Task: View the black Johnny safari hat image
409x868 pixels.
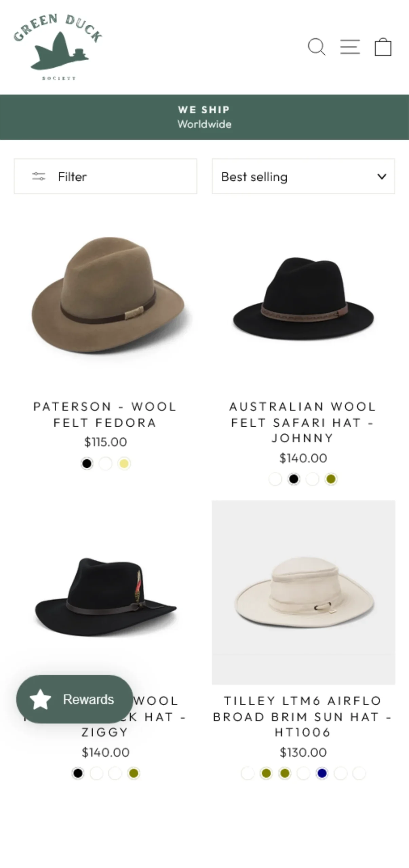Action: click(x=303, y=298)
